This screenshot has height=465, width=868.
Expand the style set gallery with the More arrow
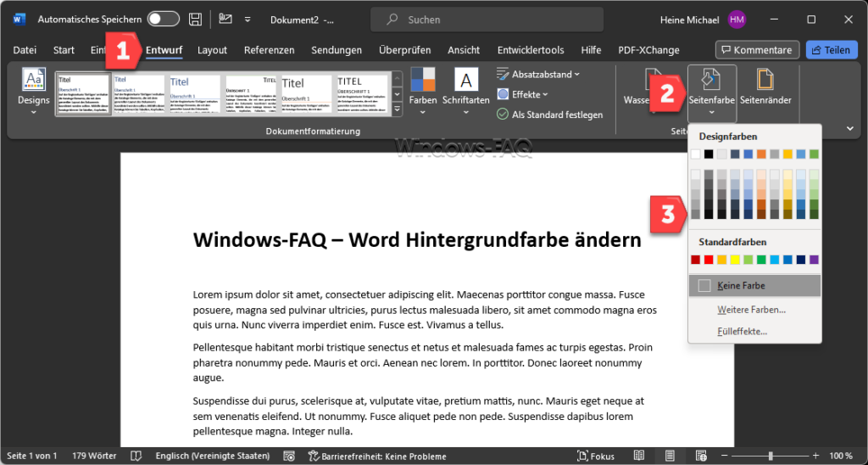click(397, 109)
